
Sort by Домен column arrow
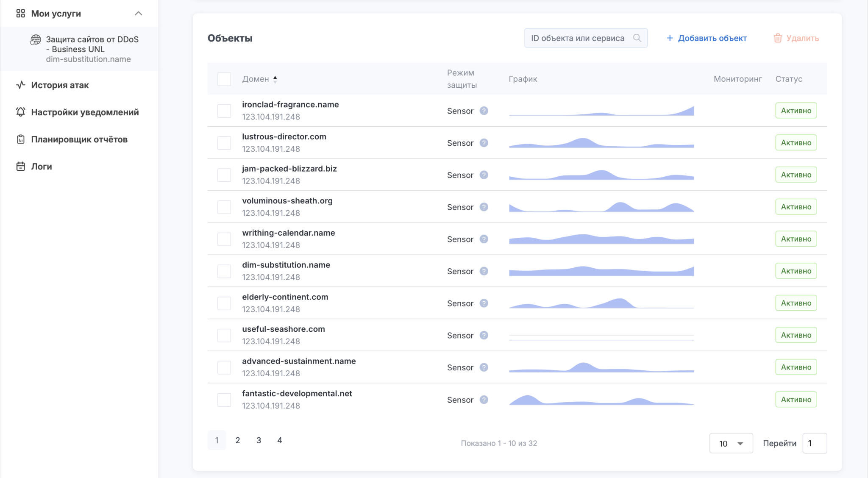pos(275,79)
